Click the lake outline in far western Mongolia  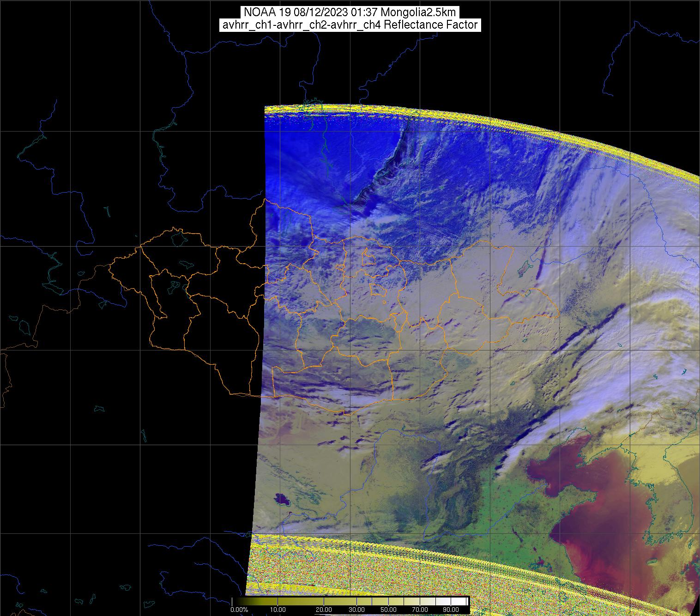click(179, 238)
